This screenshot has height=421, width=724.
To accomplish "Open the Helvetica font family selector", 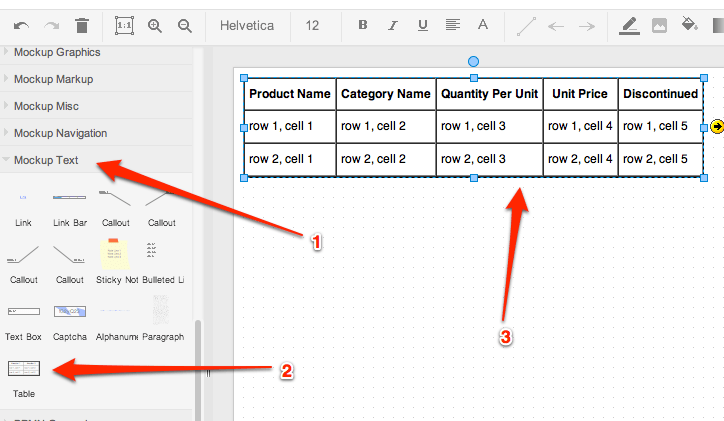I will [247, 25].
